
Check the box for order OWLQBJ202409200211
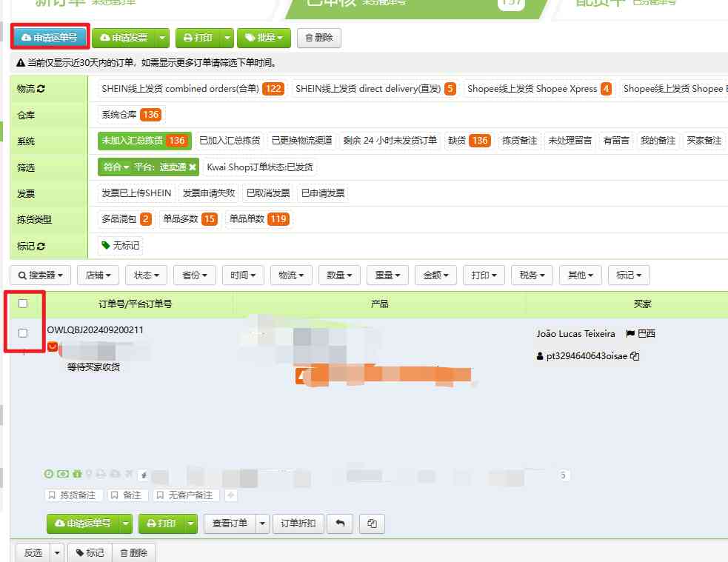pos(23,333)
